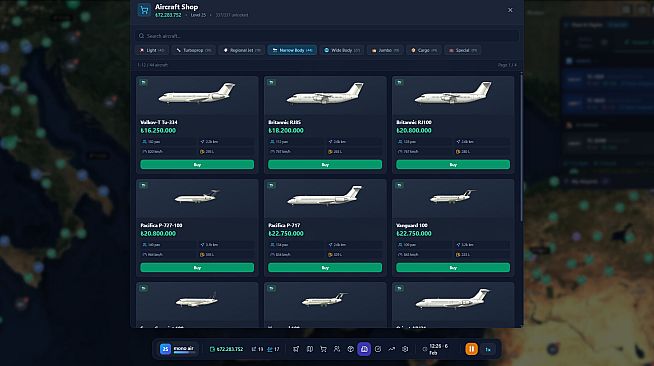Select the Narrow Body category tab
This screenshot has width=654, height=366.
pyautogui.click(x=292, y=50)
